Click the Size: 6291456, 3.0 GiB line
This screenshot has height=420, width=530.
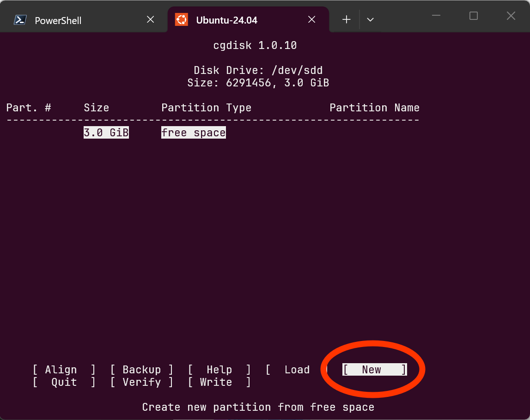258,83
